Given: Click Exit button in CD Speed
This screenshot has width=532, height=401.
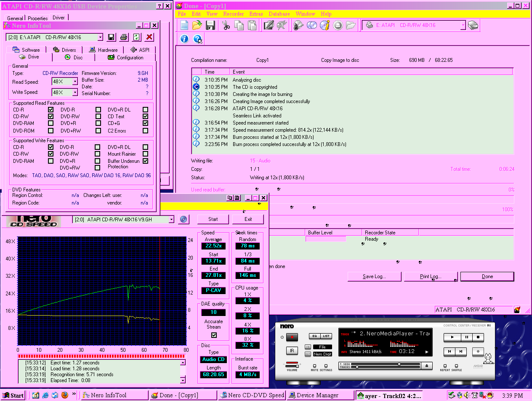Looking at the screenshot, I should (x=248, y=219).
